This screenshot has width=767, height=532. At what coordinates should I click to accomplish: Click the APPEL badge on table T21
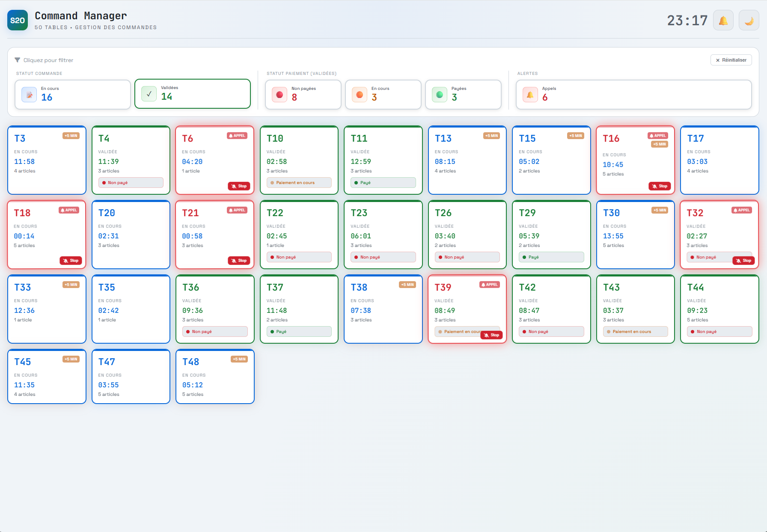coord(237,210)
